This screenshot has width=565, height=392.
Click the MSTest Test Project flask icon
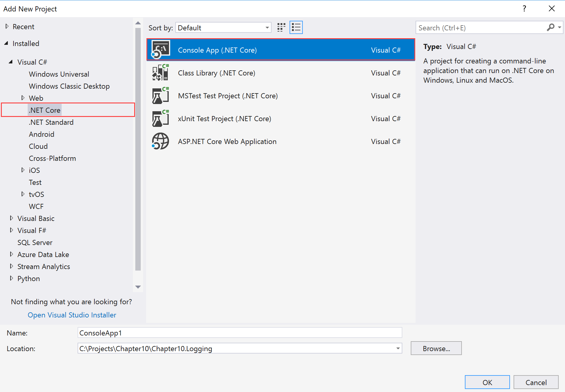(x=161, y=95)
